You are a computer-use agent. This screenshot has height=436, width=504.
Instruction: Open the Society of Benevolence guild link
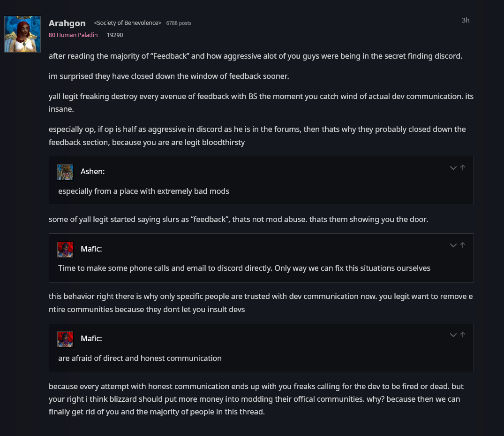coord(128,23)
